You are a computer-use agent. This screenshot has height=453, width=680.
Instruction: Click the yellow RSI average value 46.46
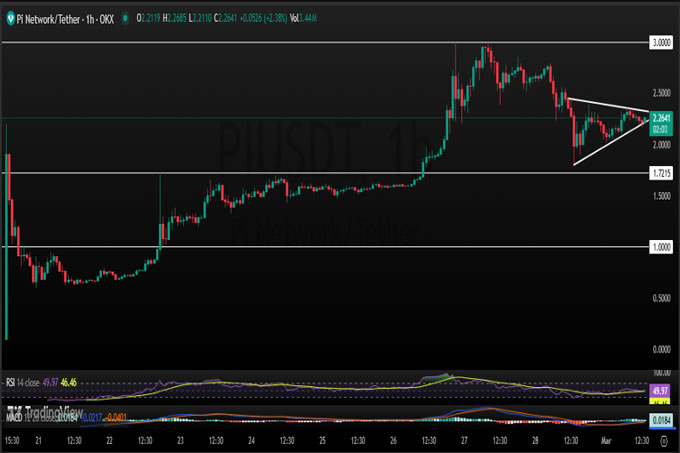70,381
